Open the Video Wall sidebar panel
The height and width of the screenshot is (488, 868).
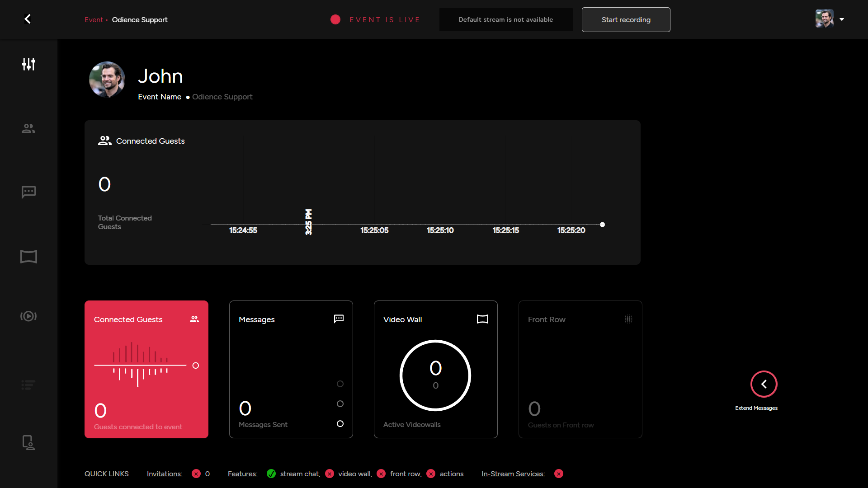pos(28,257)
